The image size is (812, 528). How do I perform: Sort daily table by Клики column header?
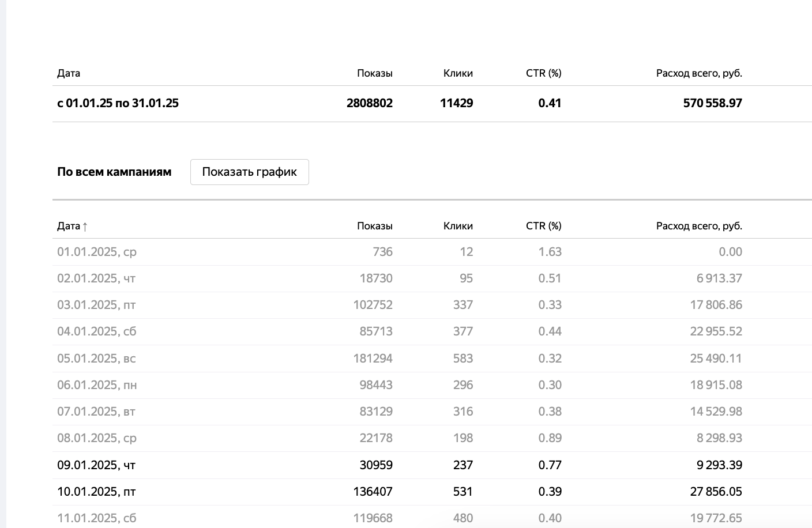coord(458,226)
